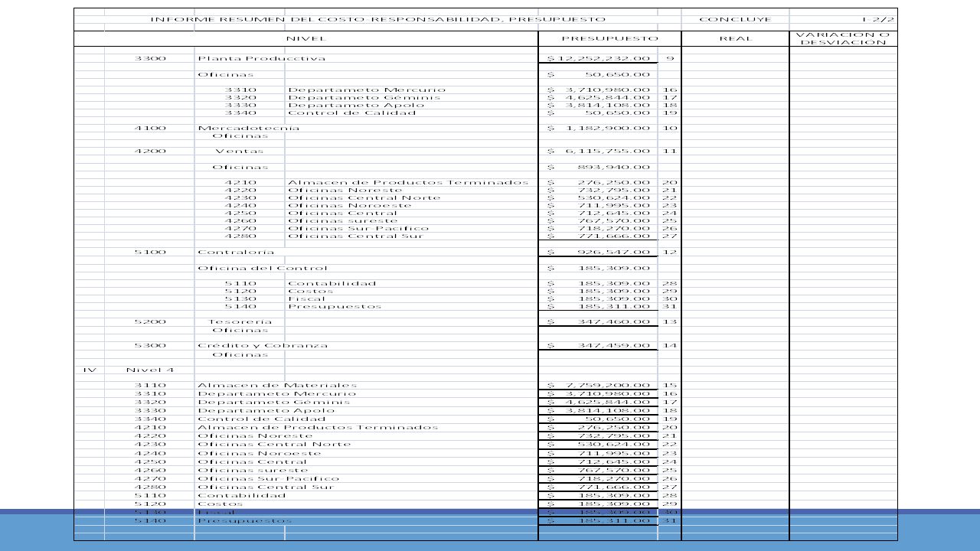Click the 'Oficinas' row under Crédito y Cobranza
This screenshot has width=980, height=551.
point(240,354)
